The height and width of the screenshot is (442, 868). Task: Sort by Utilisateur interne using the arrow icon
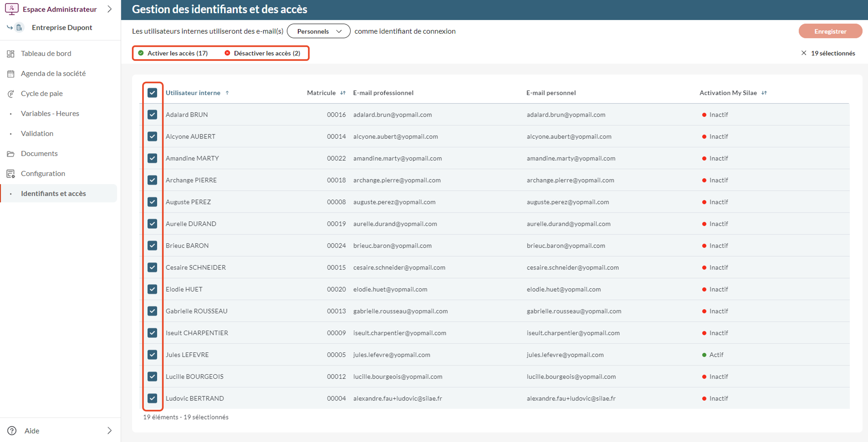click(x=227, y=93)
